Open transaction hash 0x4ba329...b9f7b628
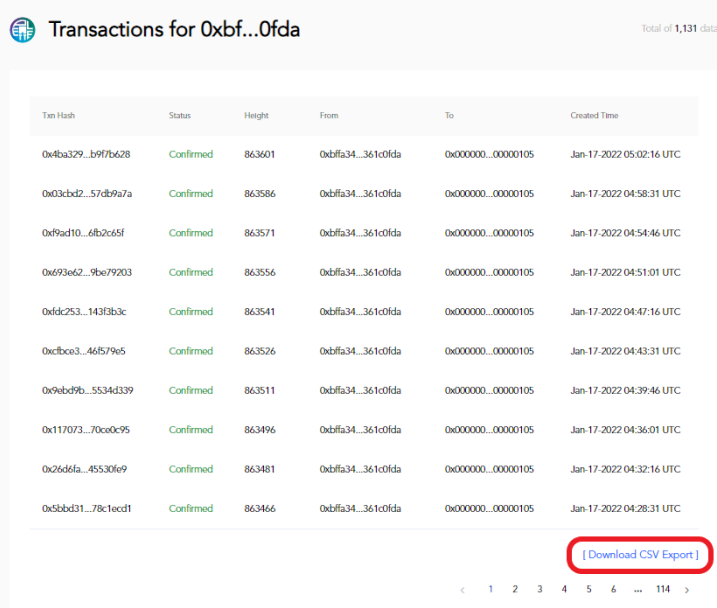Screen dimensions: 717x608 86,155
